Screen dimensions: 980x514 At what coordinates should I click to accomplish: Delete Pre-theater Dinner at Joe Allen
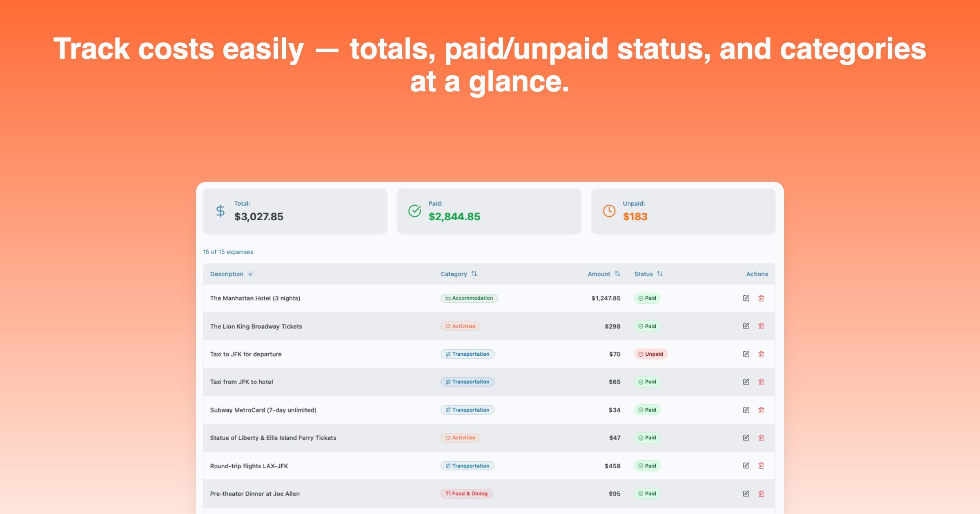pos(761,494)
